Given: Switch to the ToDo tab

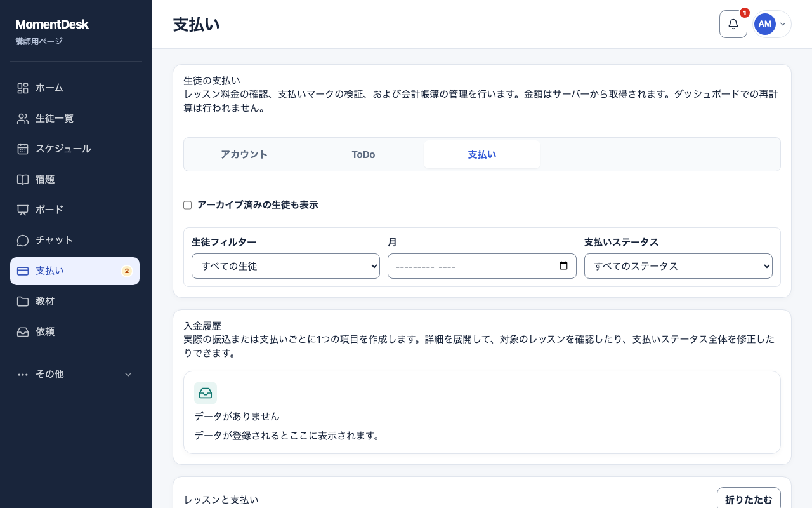Looking at the screenshot, I should pos(363,154).
